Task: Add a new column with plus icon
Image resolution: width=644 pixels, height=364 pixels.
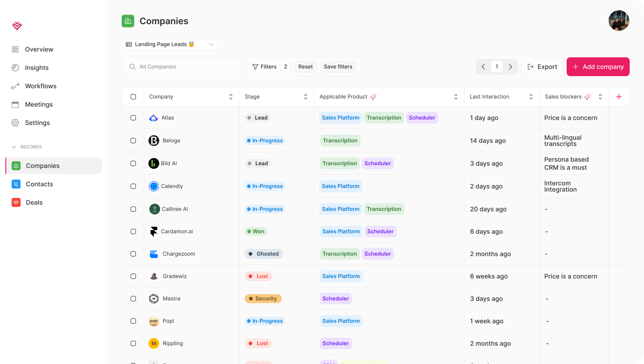Action: (619, 97)
